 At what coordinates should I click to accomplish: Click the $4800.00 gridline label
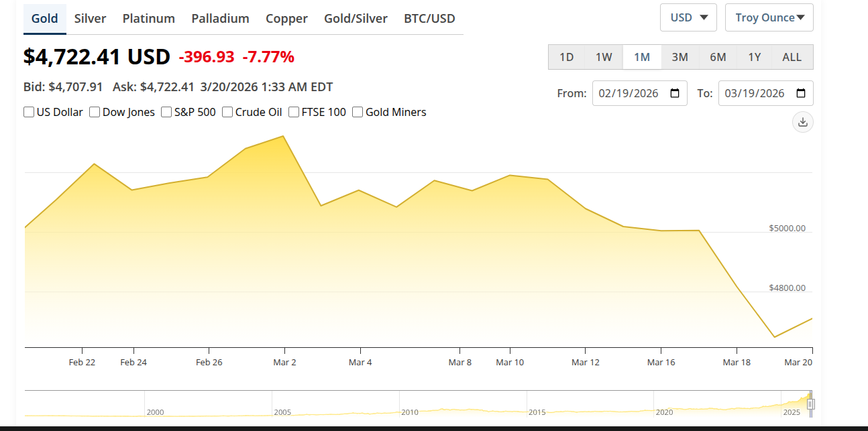pos(787,288)
